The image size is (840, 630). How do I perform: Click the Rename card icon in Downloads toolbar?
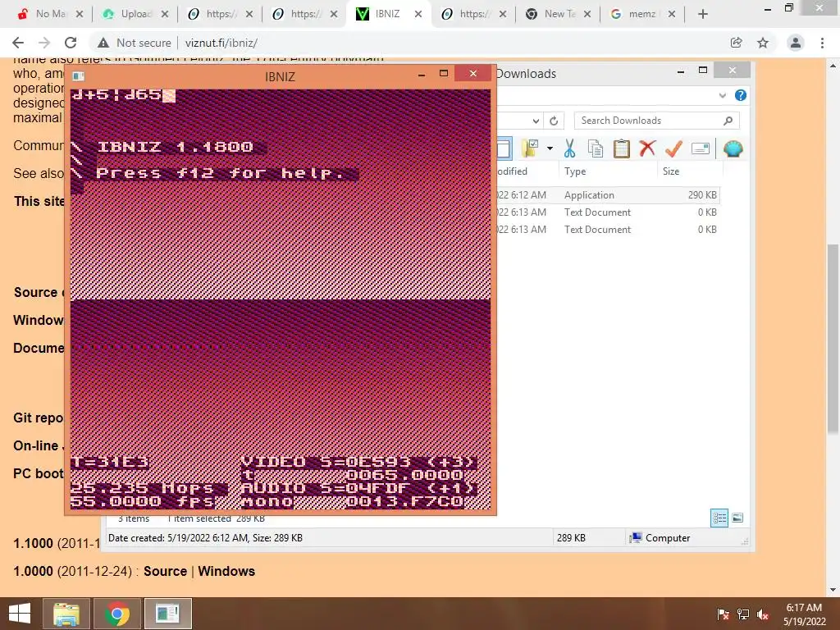(701, 148)
